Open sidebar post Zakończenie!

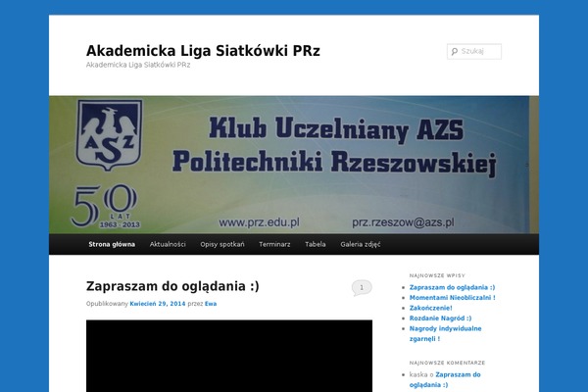(x=430, y=308)
